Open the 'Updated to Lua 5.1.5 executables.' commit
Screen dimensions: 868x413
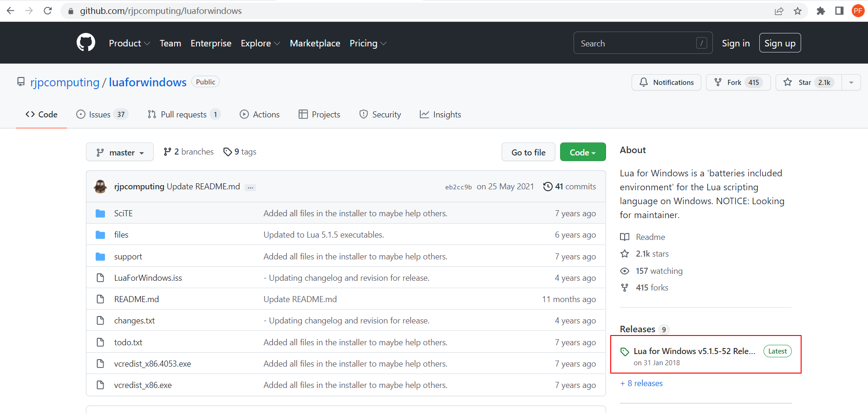[x=324, y=235]
